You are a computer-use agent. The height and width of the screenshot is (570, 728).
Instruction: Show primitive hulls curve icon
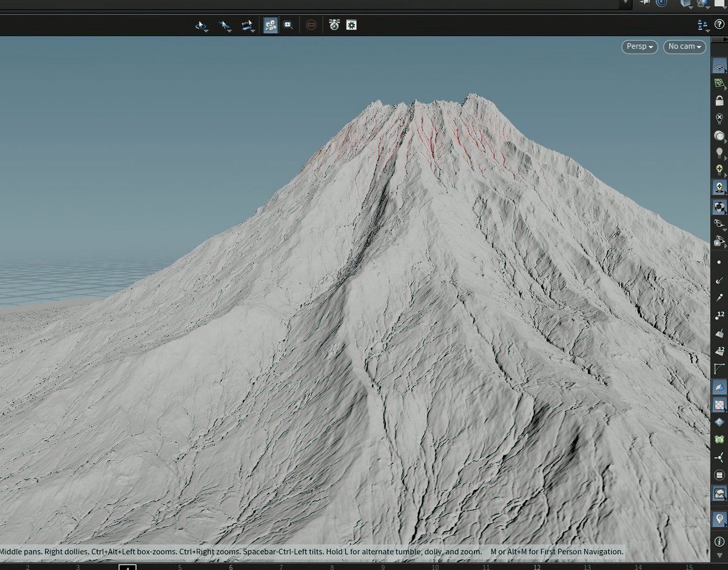(719, 368)
